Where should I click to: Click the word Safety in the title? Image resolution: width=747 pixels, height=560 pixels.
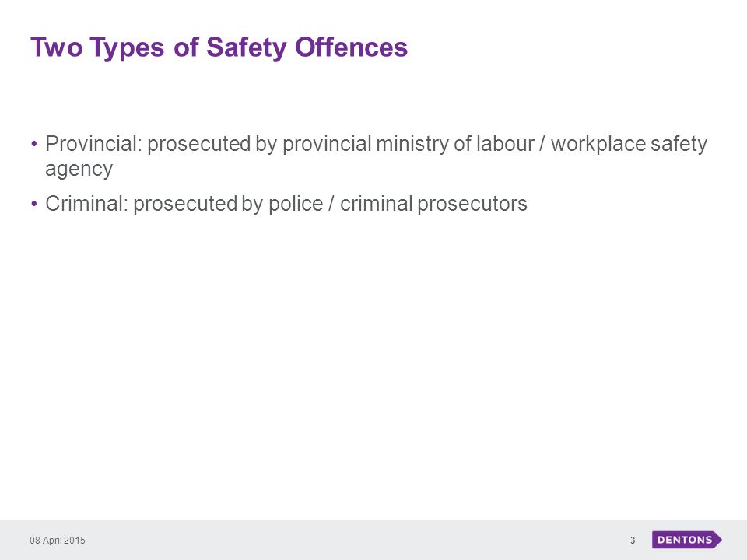(247, 47)
